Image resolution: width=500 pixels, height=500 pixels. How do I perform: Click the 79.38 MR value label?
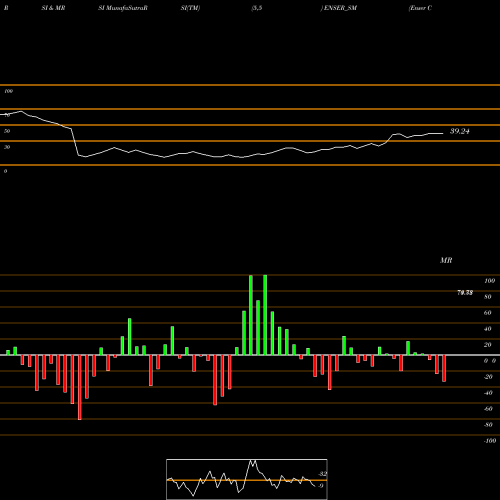tap(465, 293)
